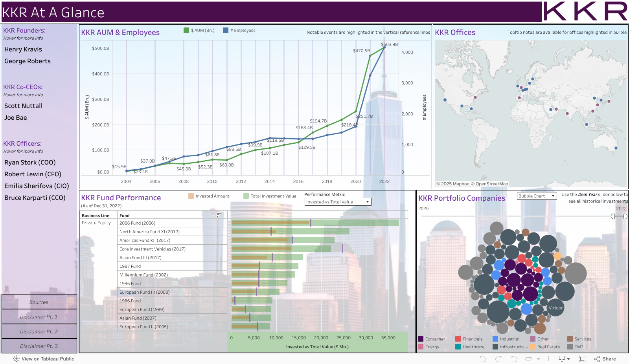Open Disclaimer Pt. 1
The image size is (629, 364).
(x=39, y=316)
